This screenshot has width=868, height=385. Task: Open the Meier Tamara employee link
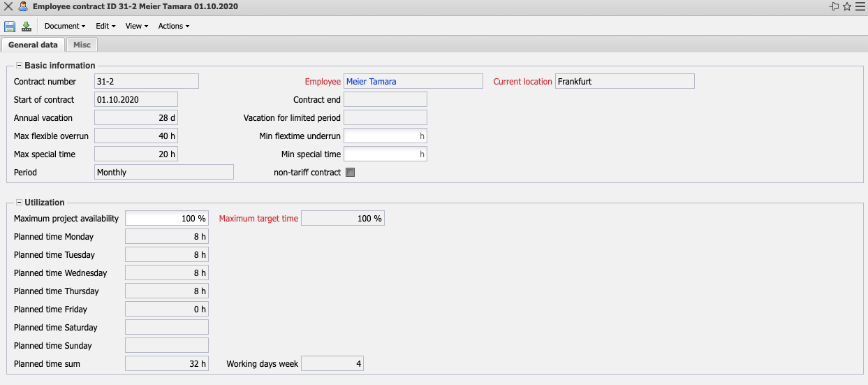[x=371, y=82]
